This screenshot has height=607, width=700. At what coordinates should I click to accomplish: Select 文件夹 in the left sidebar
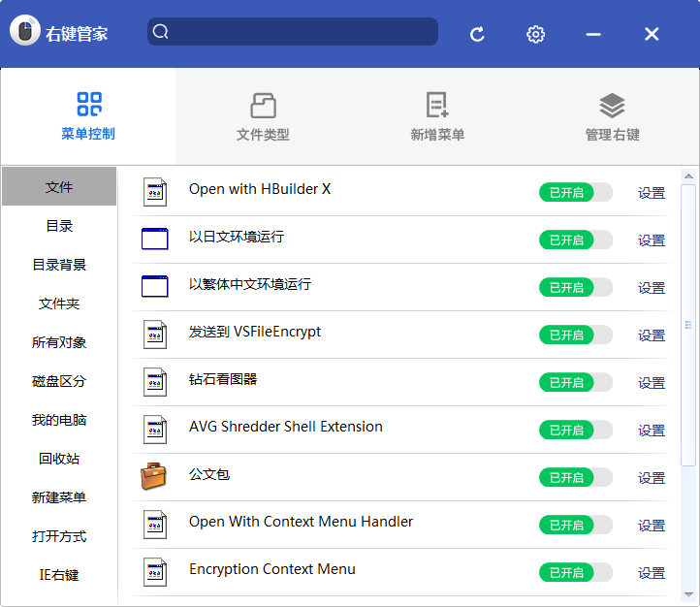[59, 303]
